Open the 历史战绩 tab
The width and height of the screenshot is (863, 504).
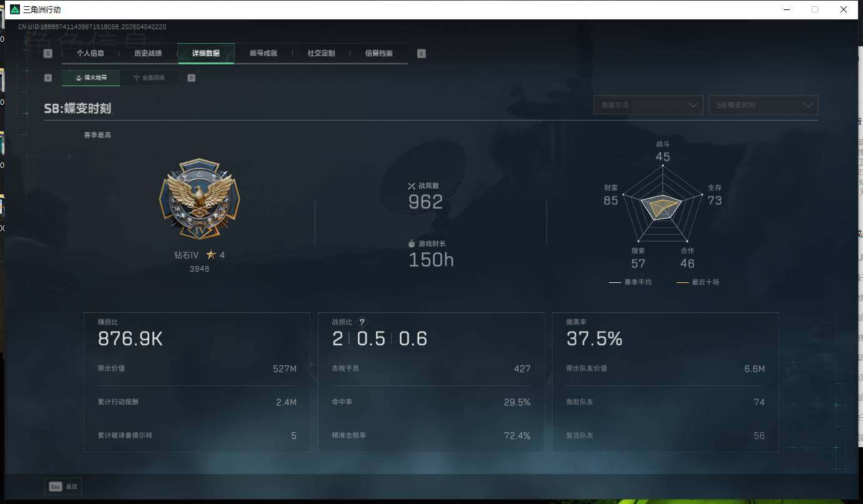[148, 54]
